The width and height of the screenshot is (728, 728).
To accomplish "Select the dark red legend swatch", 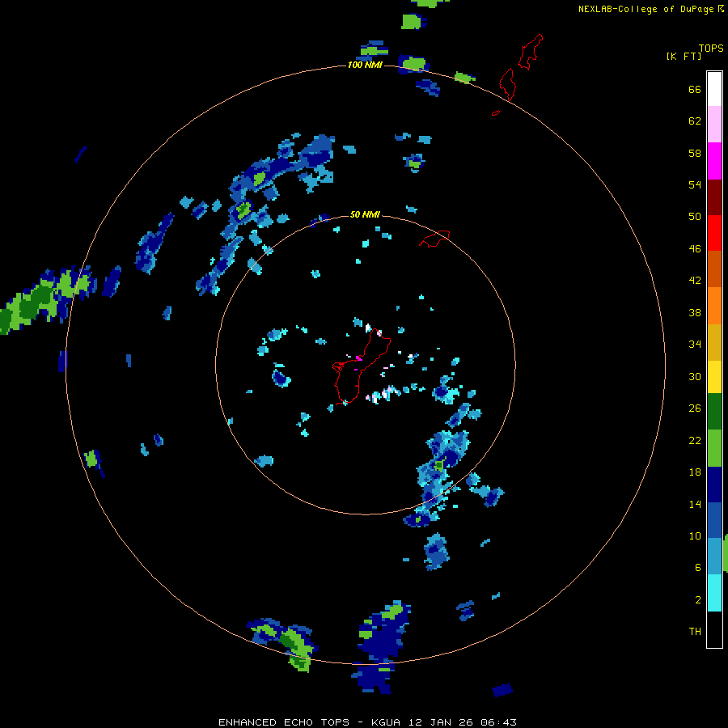I will [714, 197].
